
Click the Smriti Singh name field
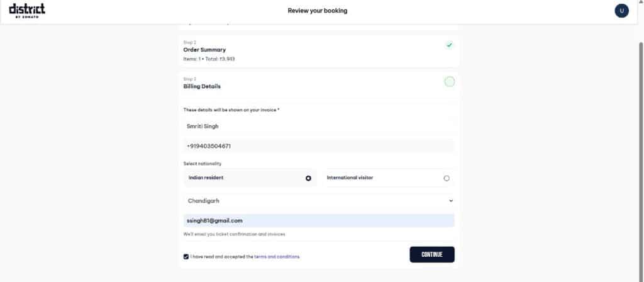319,126
